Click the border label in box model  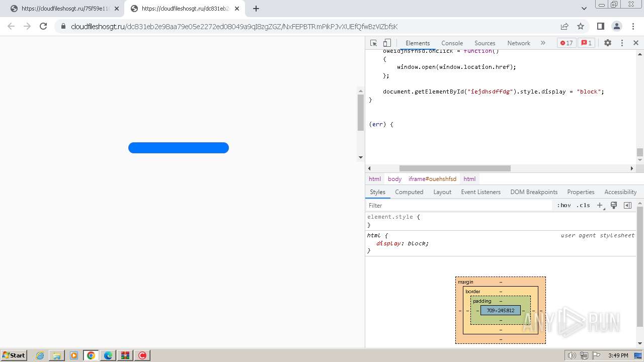point(473,292)
